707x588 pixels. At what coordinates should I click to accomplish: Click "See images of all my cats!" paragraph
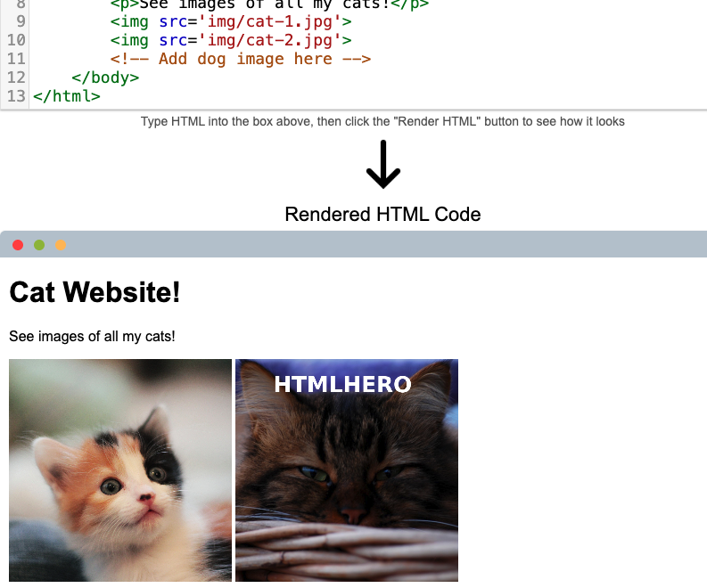coord(92,337)
